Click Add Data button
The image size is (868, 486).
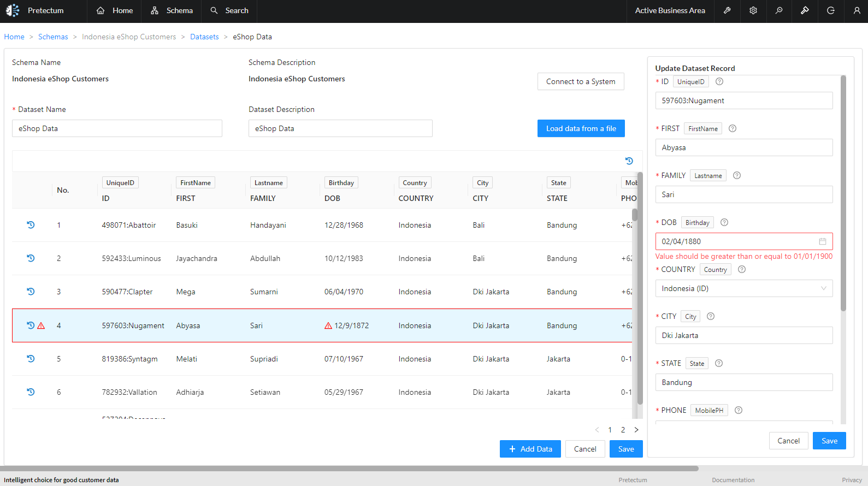click(x=530, y=449)
